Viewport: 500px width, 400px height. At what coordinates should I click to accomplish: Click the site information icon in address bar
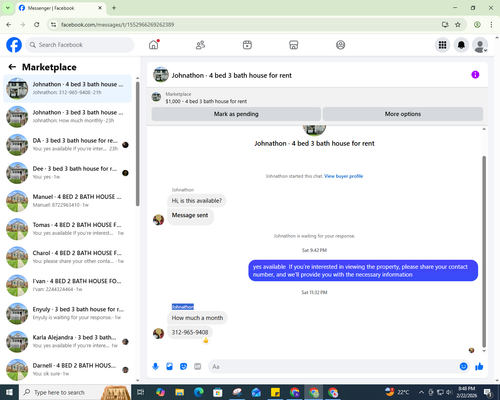click(53, 24)
